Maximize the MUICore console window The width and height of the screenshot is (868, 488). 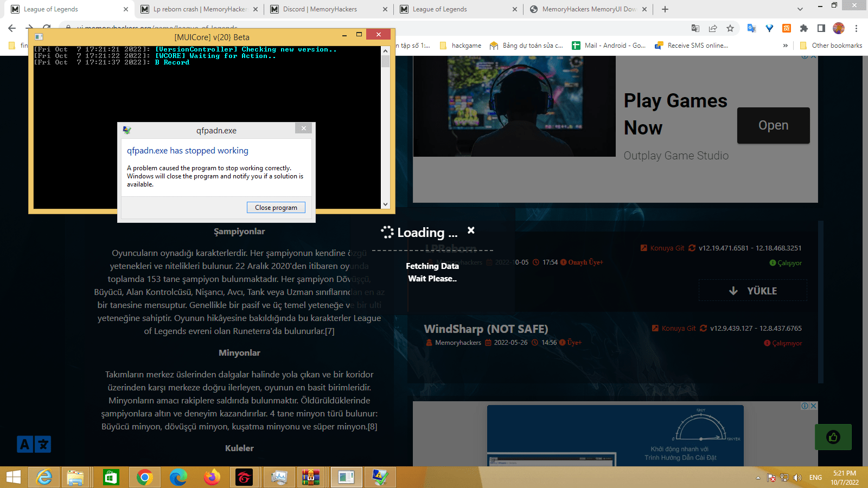tap(359, 35)
